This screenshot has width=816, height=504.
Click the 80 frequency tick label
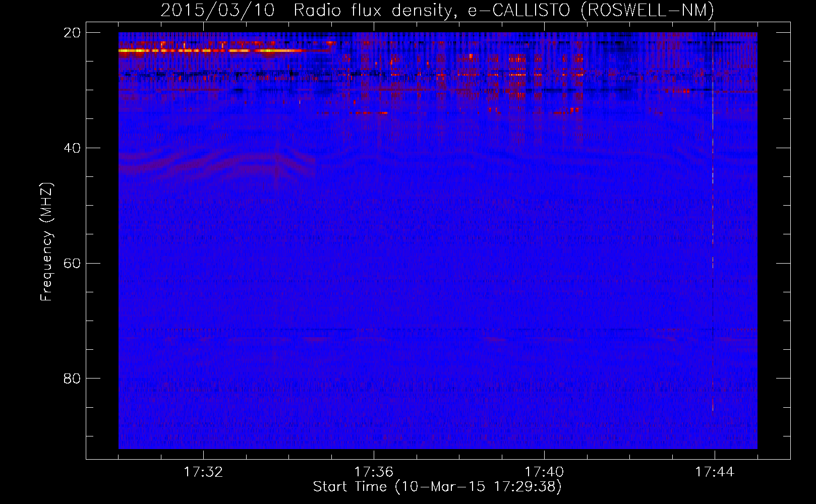(72, 379)
